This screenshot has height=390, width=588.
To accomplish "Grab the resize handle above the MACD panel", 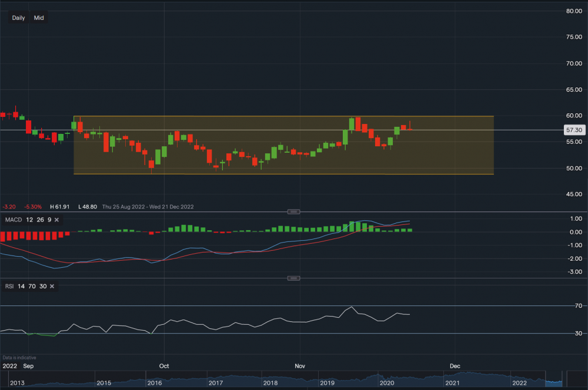I will [x=293, y=211].
